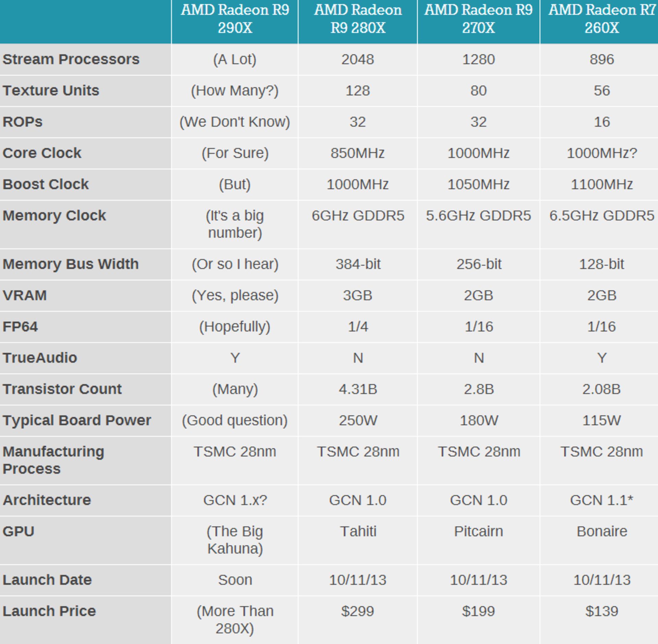Click the Stream Processors row label
The image size is (658, 644).
click(71, 59)
